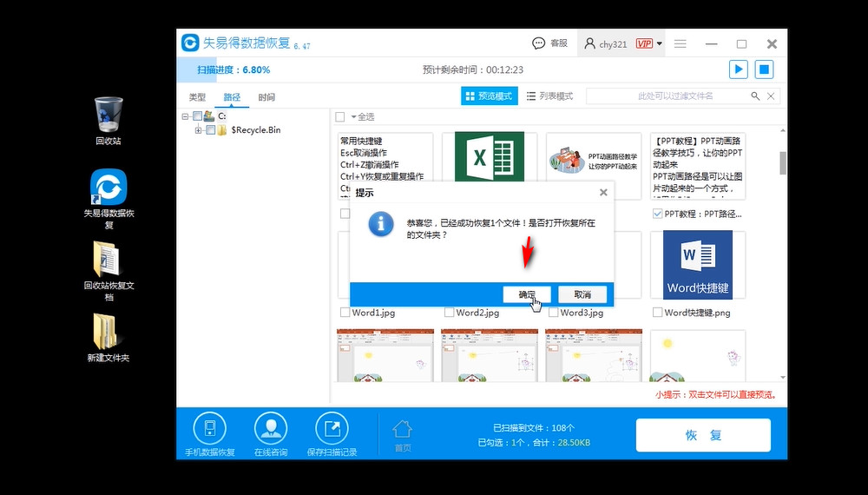This screenshot has height=495, width=868.
Task: Click the 恢复 recover button
Action: coord(703,435)
